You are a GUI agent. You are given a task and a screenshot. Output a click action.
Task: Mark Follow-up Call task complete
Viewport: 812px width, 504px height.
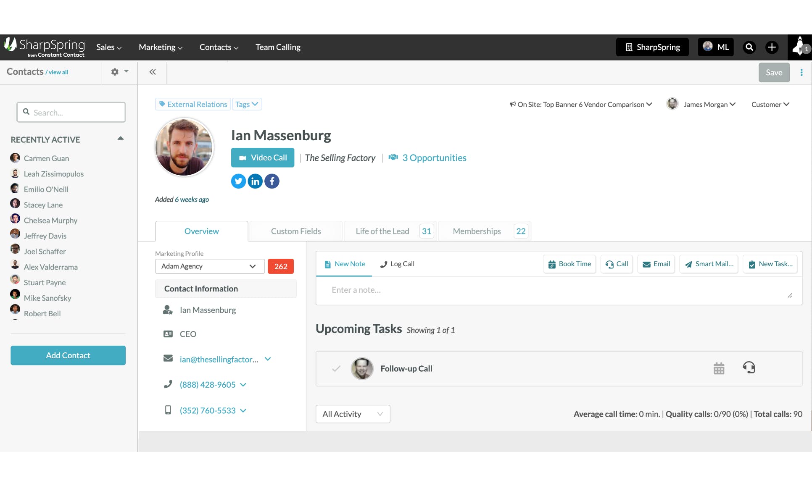click(x=336, y=369)
